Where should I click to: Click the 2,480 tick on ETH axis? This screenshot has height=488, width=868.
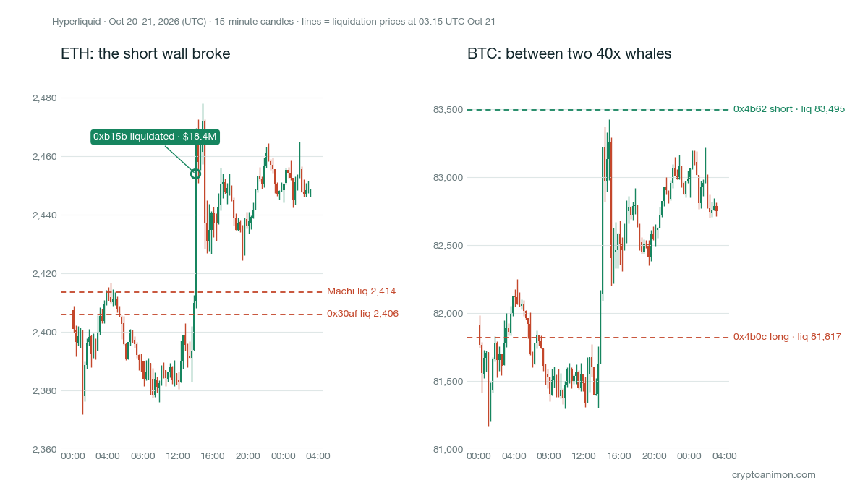45,98
